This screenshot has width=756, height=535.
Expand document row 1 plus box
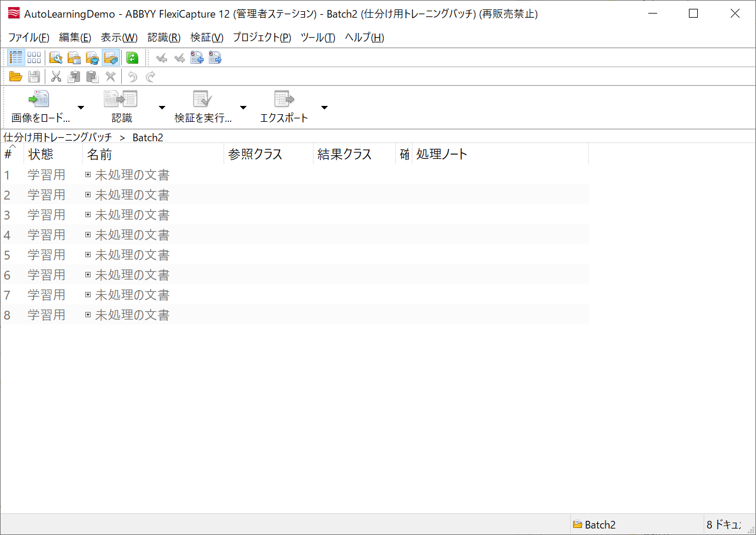(x=88, y=175)
